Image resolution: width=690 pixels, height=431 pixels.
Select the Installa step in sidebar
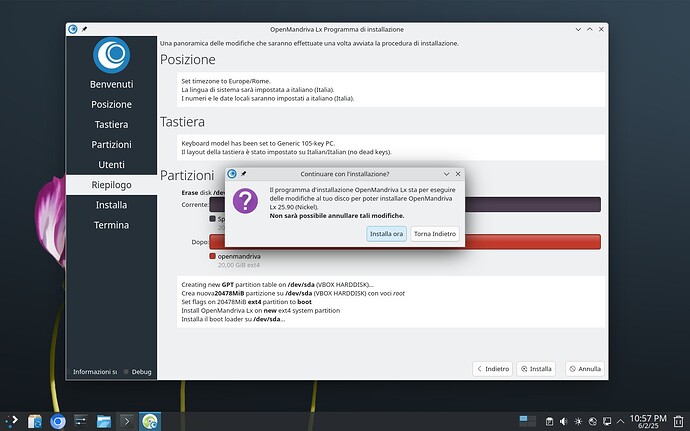coord(111,205)
